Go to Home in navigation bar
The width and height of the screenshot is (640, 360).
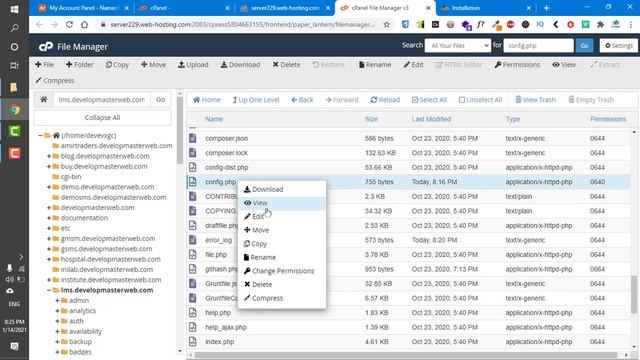[x=207, y=100]
